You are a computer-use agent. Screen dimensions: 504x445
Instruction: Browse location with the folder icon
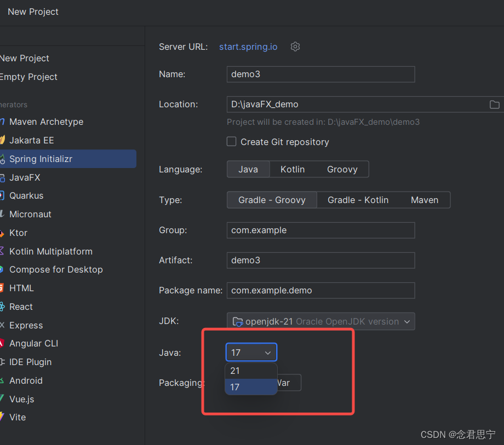pos(494,105)
